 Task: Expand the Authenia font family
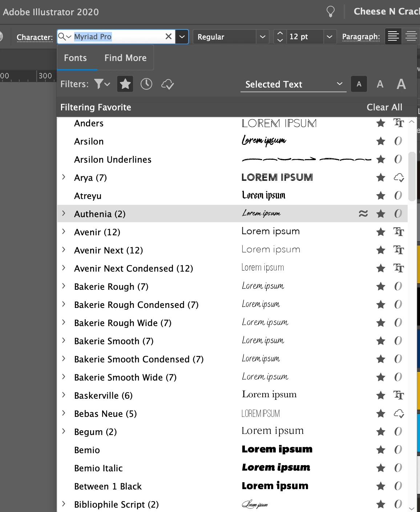(64, 214)
